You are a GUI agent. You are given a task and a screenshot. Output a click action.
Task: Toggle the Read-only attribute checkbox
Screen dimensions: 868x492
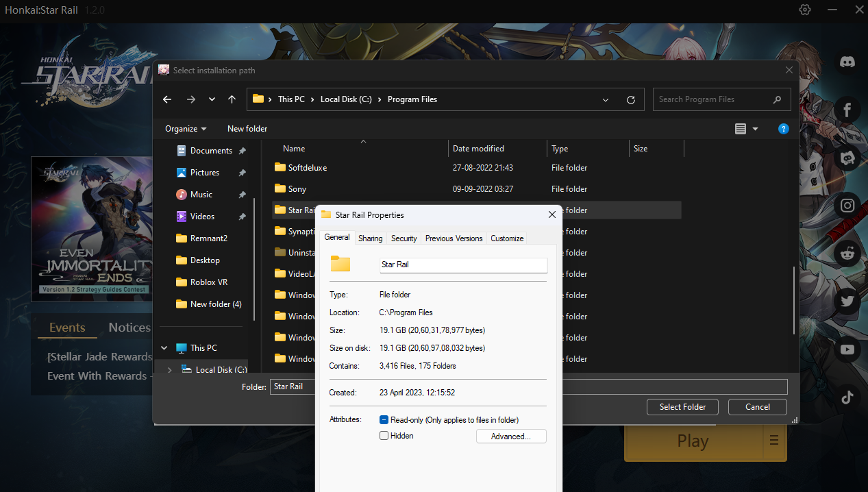[x=384, y=420]
